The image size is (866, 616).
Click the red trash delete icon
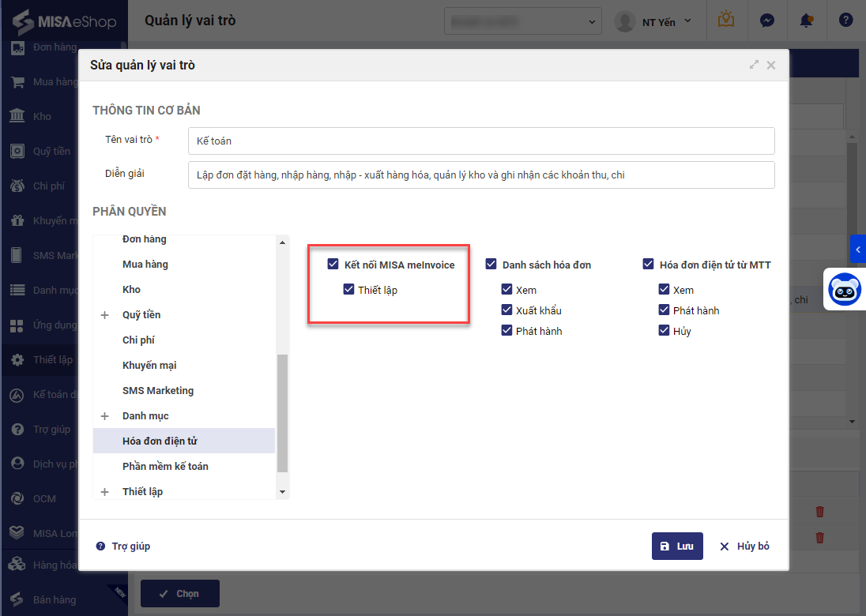coord(819,512)
